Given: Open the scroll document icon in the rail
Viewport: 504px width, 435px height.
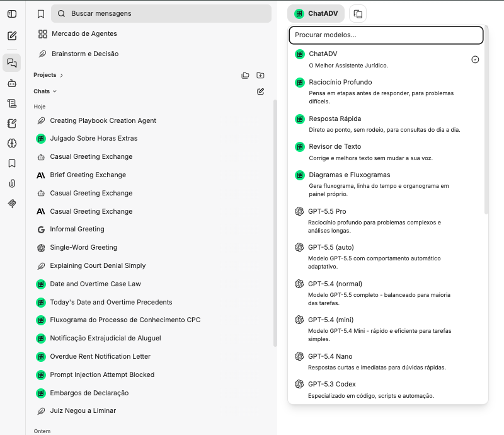Looking at the screenshot, I should point(12,103).
